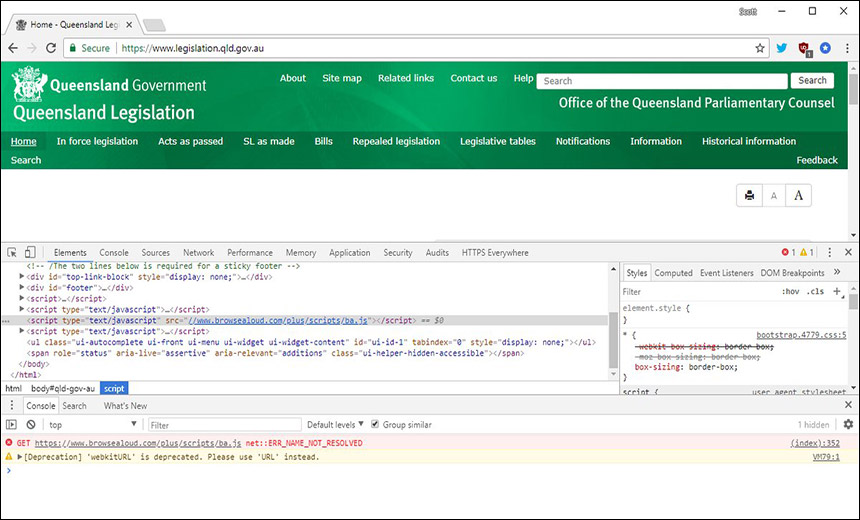Open the Security tab
Image resolution: width=860 pixels, height=520 pixels.
398,253
